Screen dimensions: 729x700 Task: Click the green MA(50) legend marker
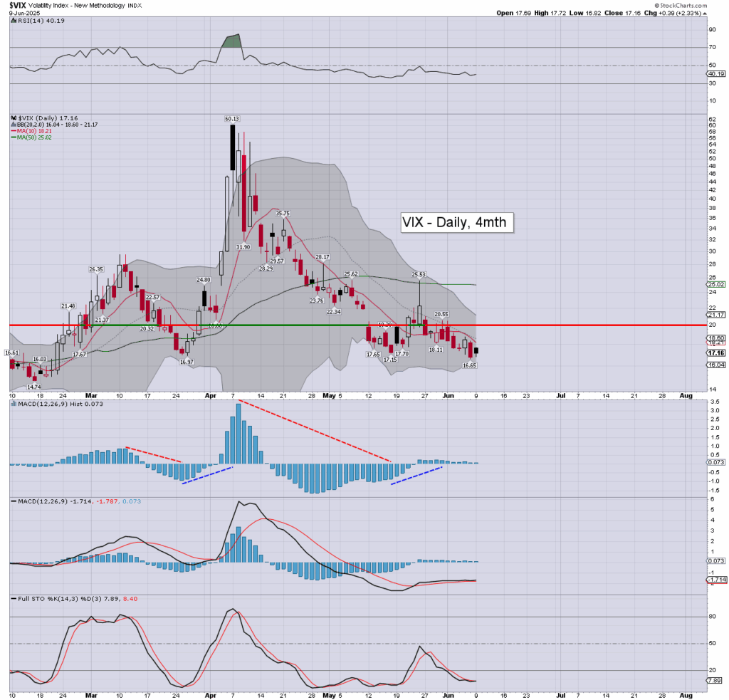tap(12, 137)
